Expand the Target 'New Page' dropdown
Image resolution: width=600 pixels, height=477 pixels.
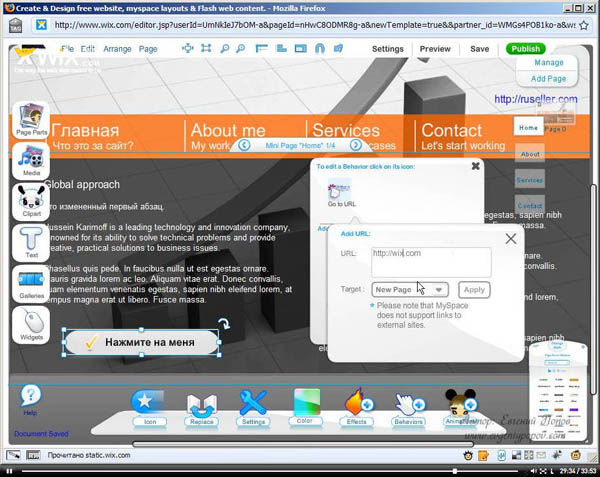[x=408, y=289]
